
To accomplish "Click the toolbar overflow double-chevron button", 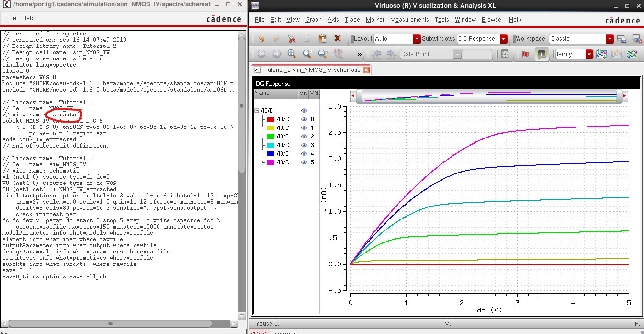I will [359, 54].
